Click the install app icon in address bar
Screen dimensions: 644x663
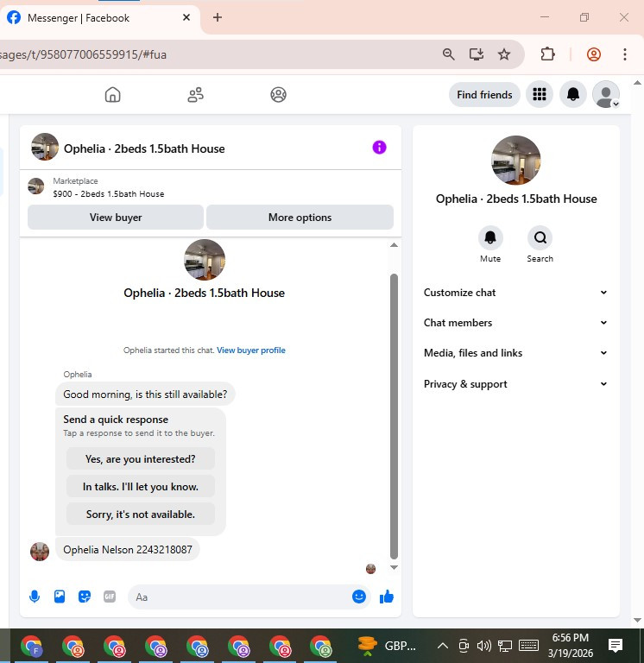(477, 54)
